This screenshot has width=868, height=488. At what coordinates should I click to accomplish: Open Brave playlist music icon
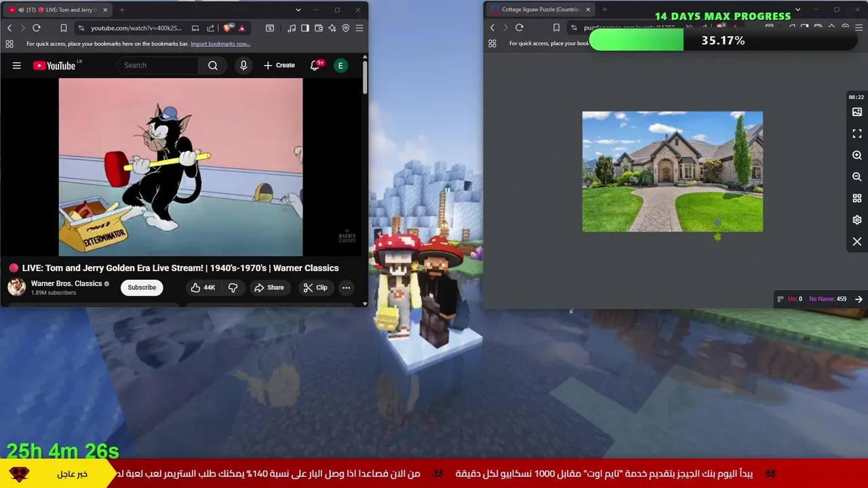292,28
